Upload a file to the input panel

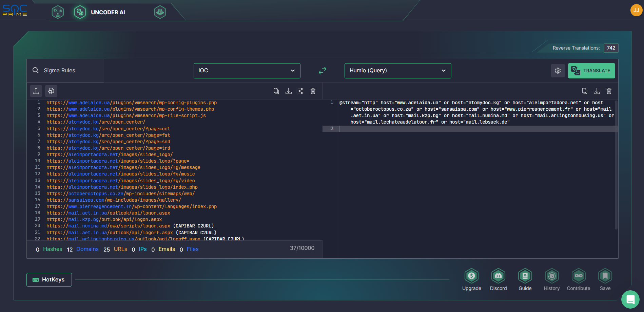36,91
